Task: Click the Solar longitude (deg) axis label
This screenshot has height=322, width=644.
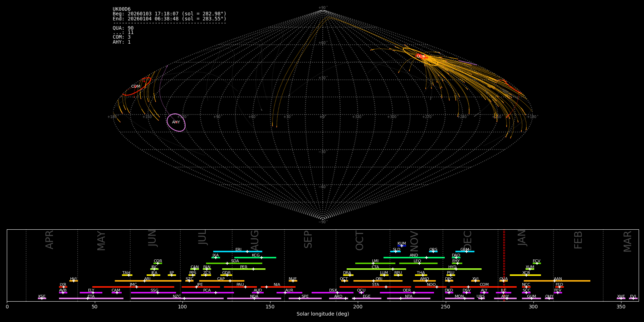Action: click(322, 314)
